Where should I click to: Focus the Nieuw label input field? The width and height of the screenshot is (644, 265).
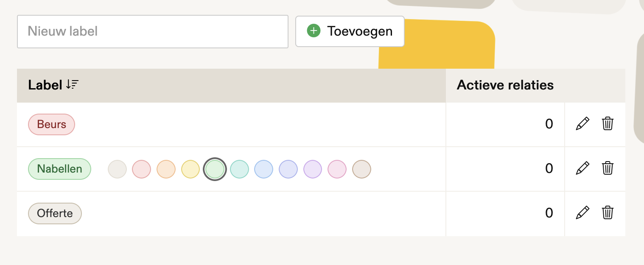coord(153,31)
